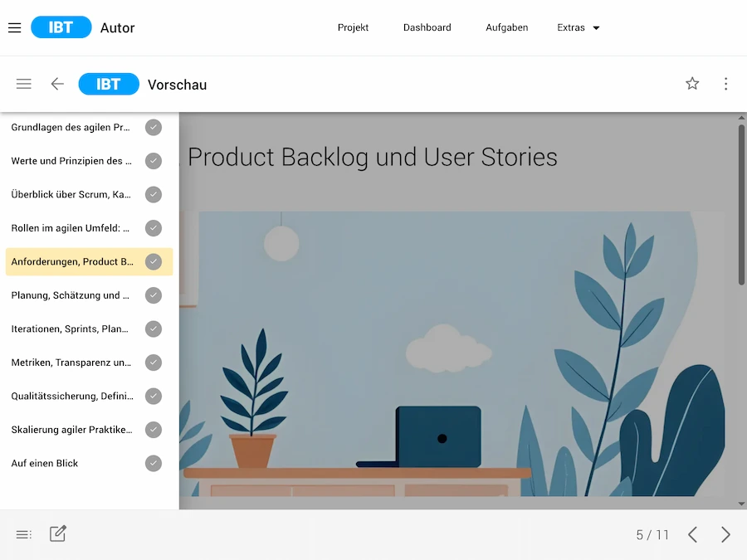Click checkmark next to Anforderungen, Product B...
This screenshot has height=560, width=747.
(154, 262)
